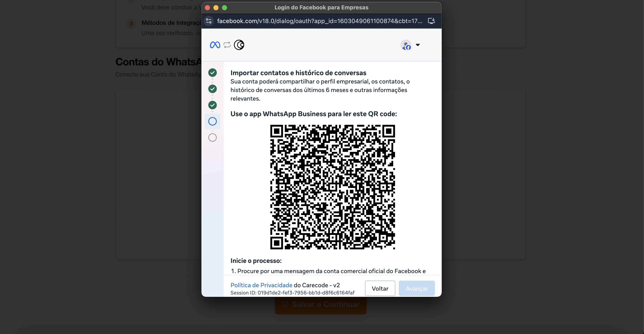Click the sync arrows icon between logos
This screenshot has height=334, width=644.
point(227,45)
